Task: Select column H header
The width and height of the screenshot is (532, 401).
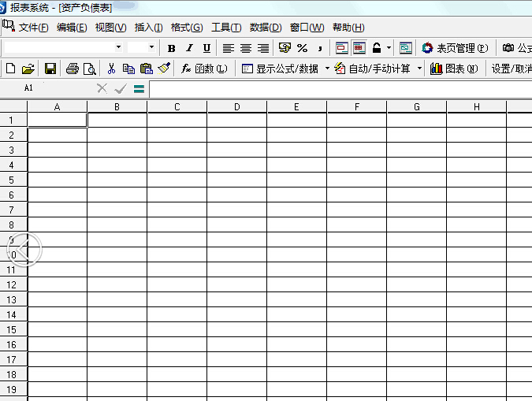Action: [476, 107]
